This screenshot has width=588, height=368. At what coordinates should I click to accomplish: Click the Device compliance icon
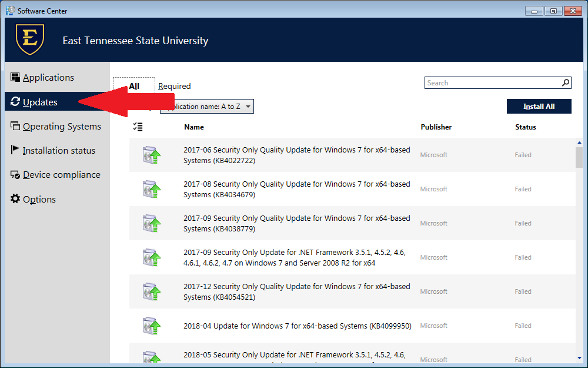tap(16, 175)
